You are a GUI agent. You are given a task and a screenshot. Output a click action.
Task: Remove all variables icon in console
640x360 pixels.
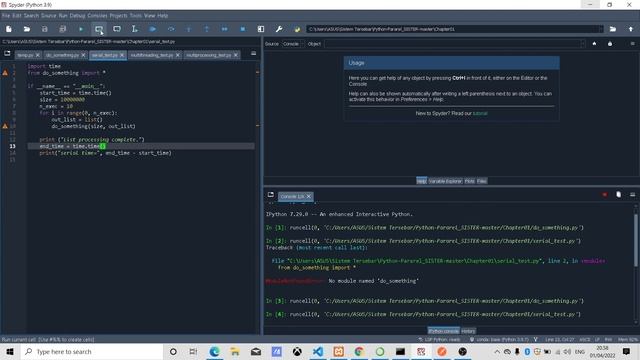[618, 195]
